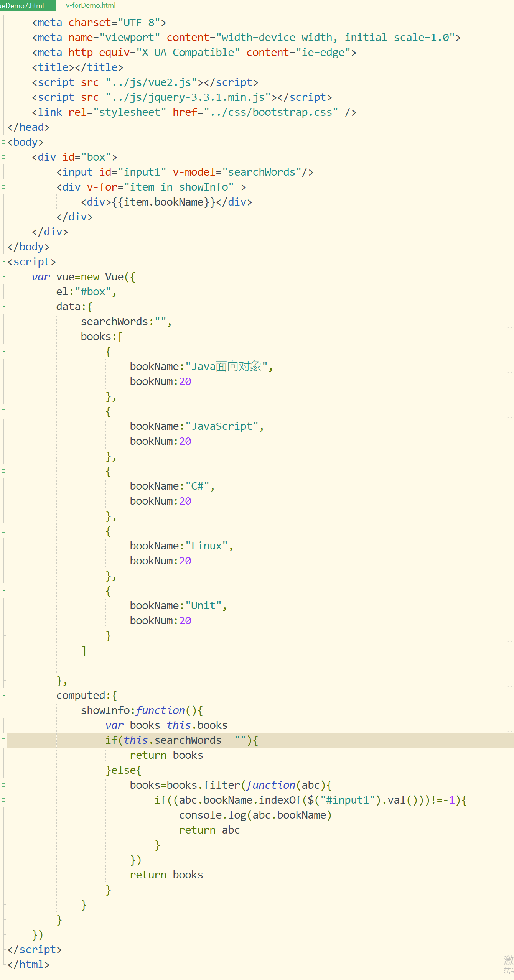Click the var books=this.books line
Screen dimensions: 514x980
pyautogui.click(x=166, y=725)
